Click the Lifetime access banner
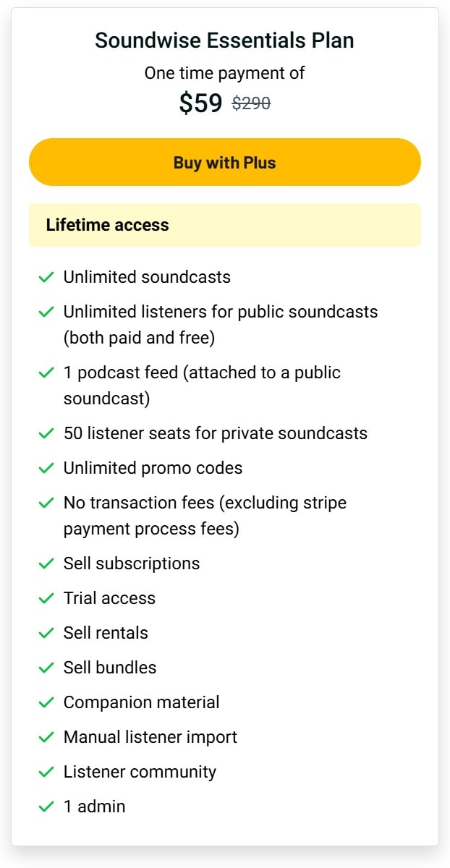The width and height of the screenshot is (450, 868). point(224,225)
